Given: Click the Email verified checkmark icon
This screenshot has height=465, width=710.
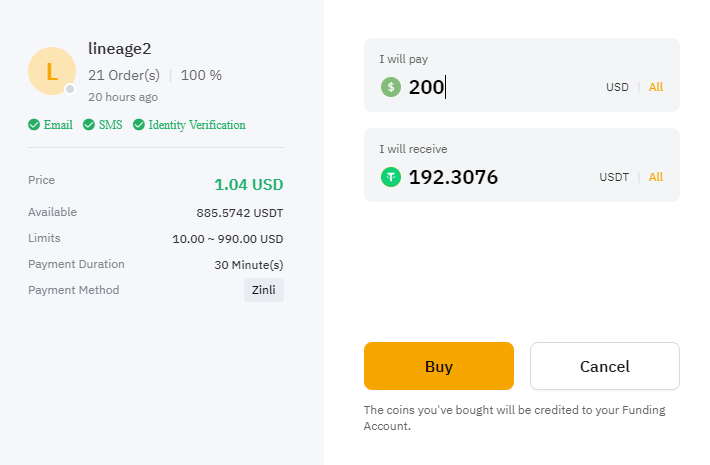Looking at the screenshot, I should [34, 125].
